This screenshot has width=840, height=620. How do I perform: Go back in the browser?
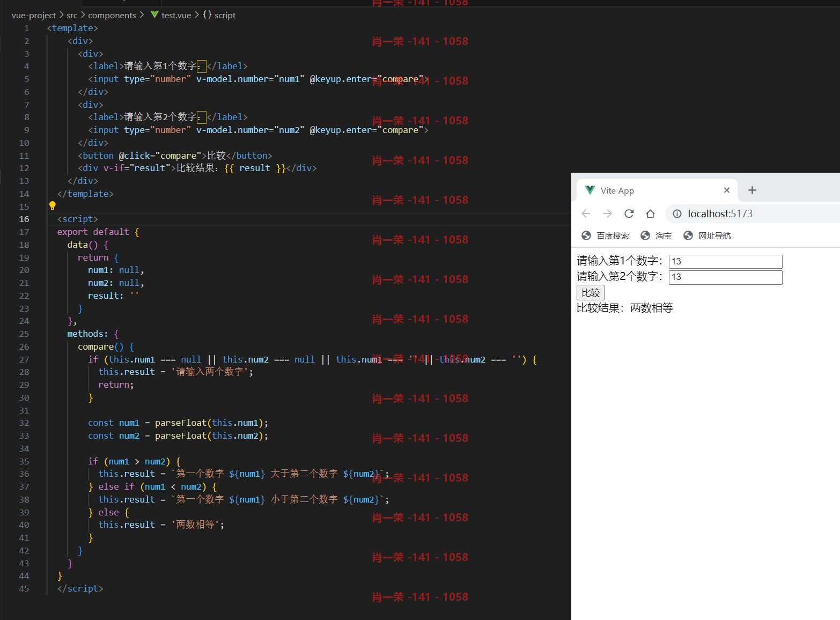click(586, 213)
